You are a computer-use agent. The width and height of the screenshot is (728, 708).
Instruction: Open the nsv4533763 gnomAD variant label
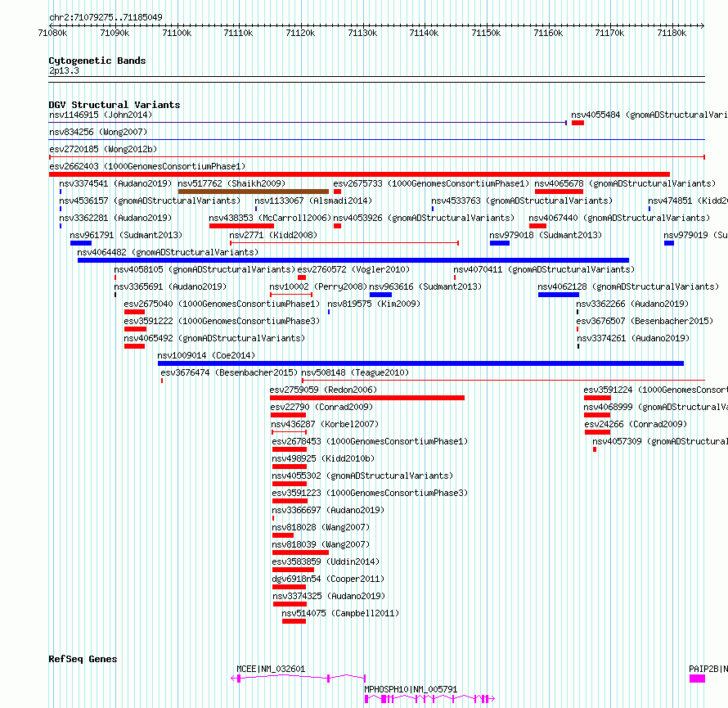(x=522, y=201)
